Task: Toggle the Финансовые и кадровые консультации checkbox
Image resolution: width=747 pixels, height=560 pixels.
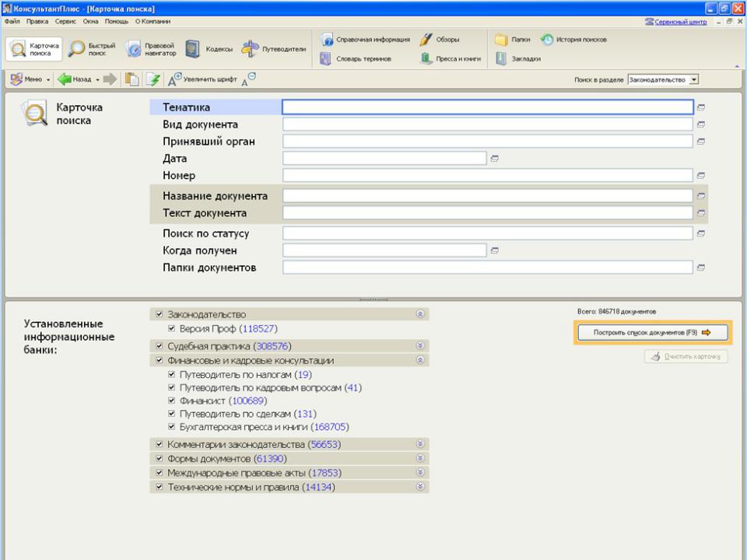Action: [160, 360]
